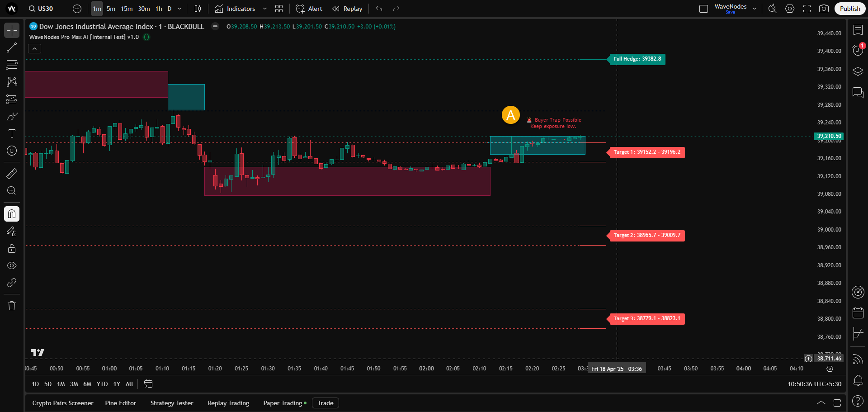Open the Pine Editor tab
This screenshot has height=412, width=868.
pyautogui.click(x=120, y=403)
